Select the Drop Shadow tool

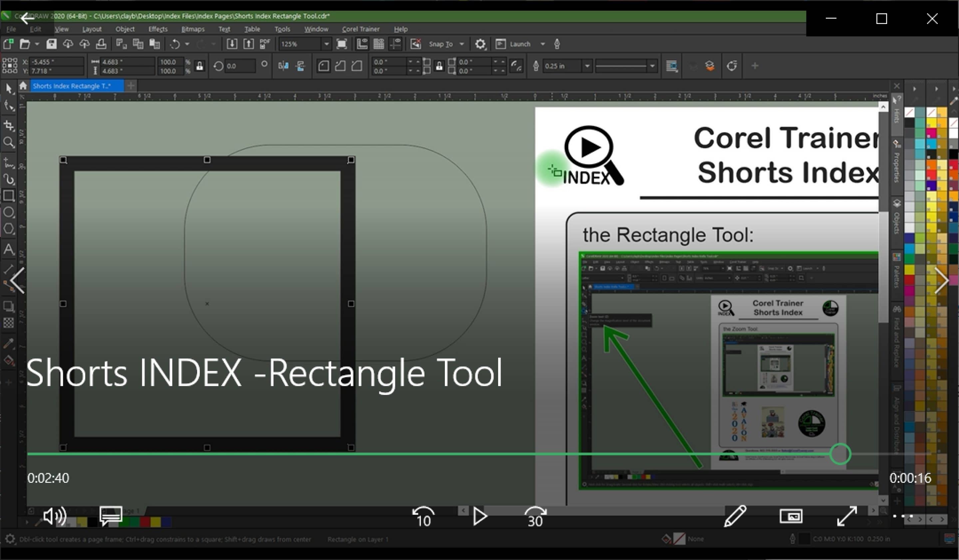[x=9, y=306]
